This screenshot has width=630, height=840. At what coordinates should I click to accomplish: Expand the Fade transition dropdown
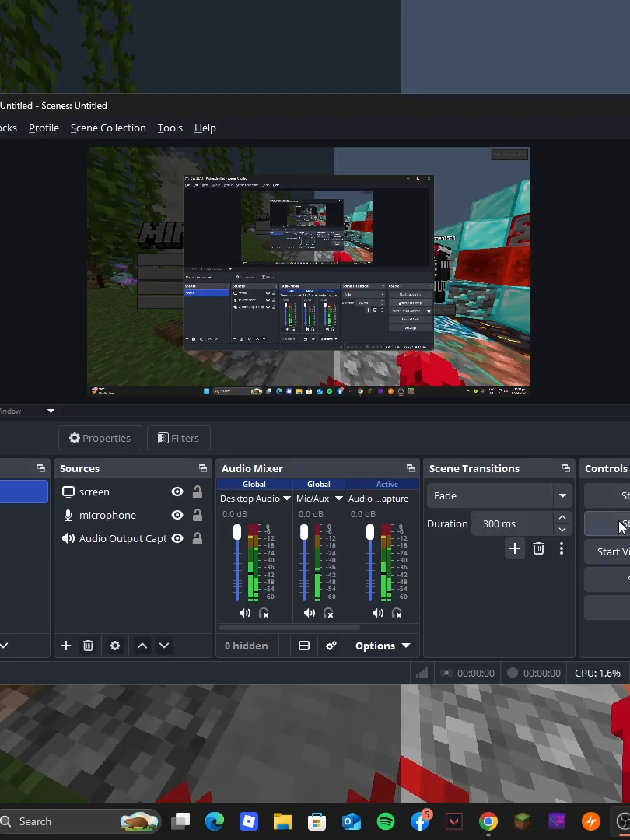pos(562,495)
